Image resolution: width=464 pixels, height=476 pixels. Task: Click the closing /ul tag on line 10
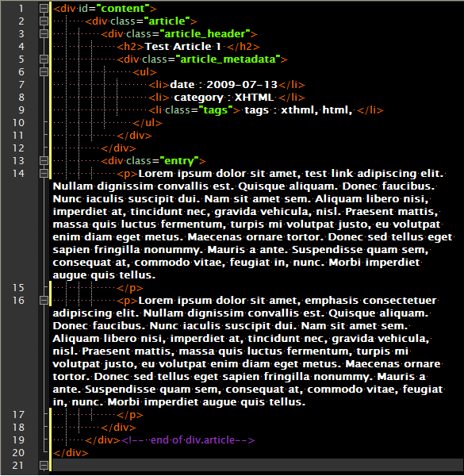point(148,123)
